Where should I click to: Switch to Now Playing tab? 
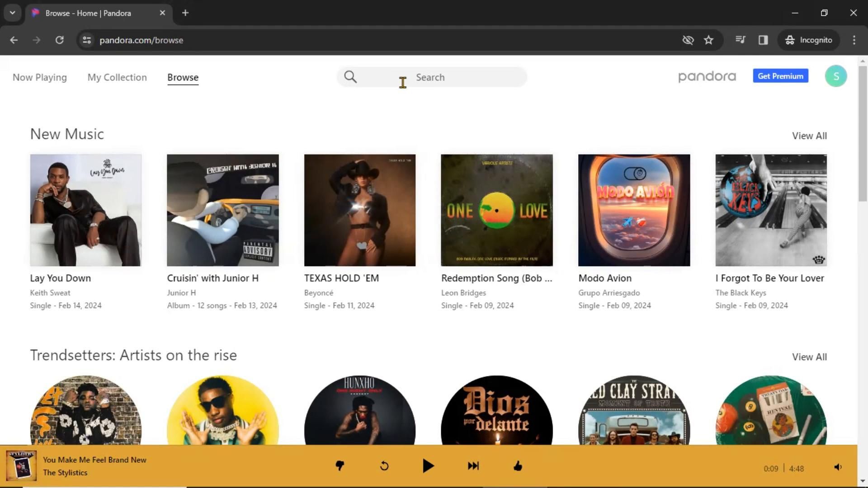40,77
